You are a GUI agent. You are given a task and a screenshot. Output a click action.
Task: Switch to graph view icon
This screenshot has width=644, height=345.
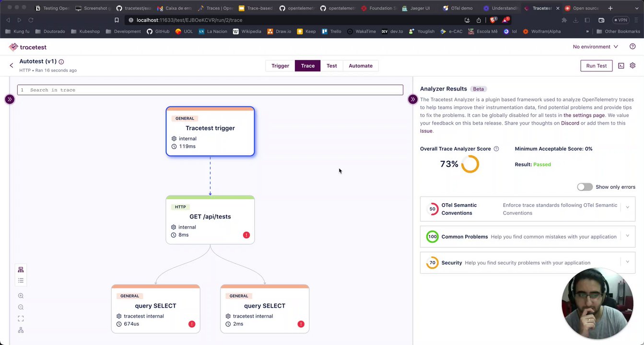point(21,270)
